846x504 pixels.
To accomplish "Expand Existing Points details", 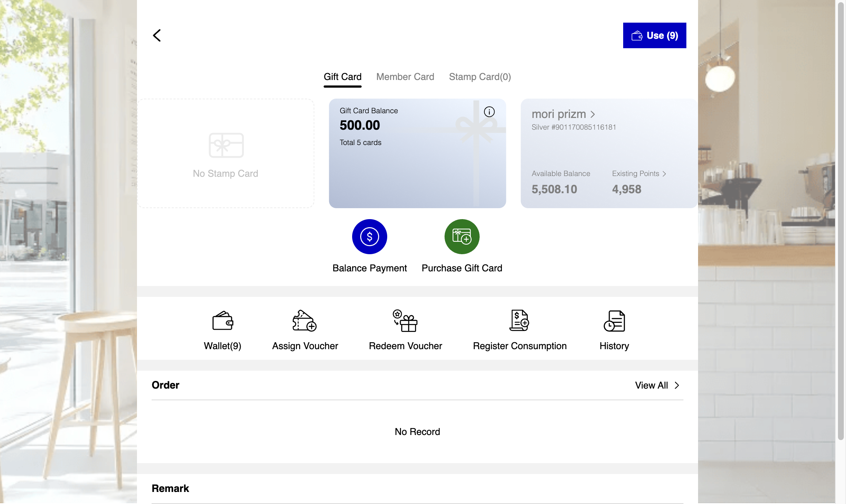I will (639, 173).
